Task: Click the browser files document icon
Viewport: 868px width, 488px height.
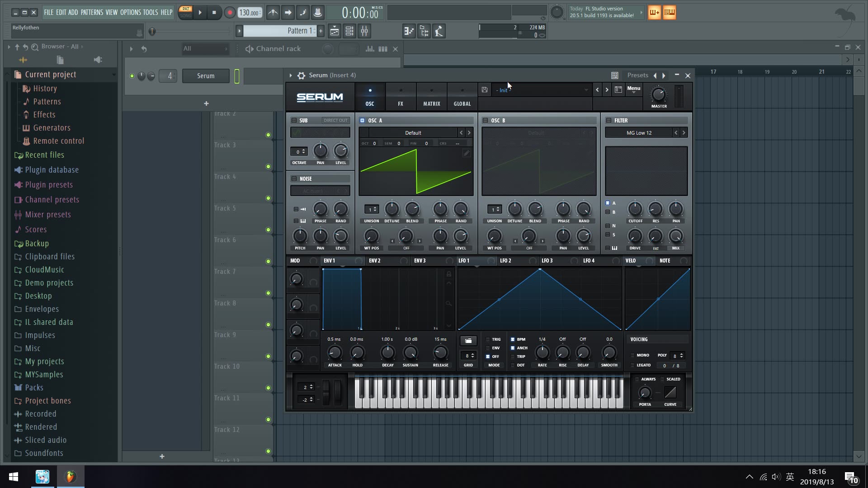Action: coord(60,60)
